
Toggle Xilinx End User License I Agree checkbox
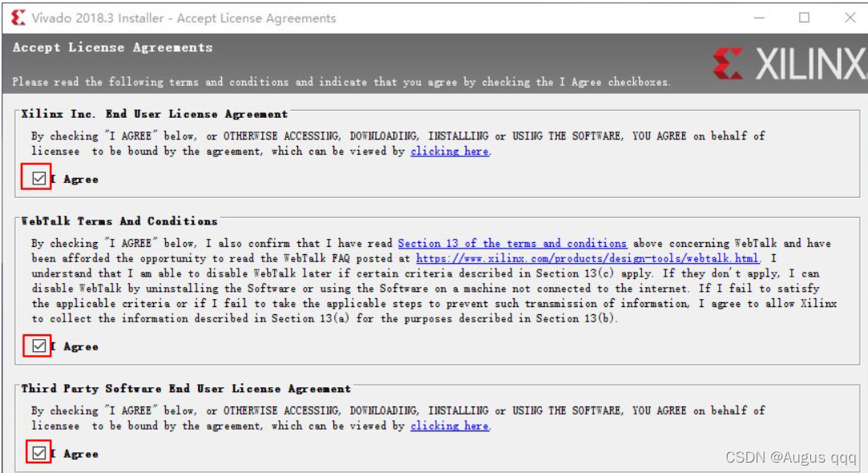coord(38,178)
